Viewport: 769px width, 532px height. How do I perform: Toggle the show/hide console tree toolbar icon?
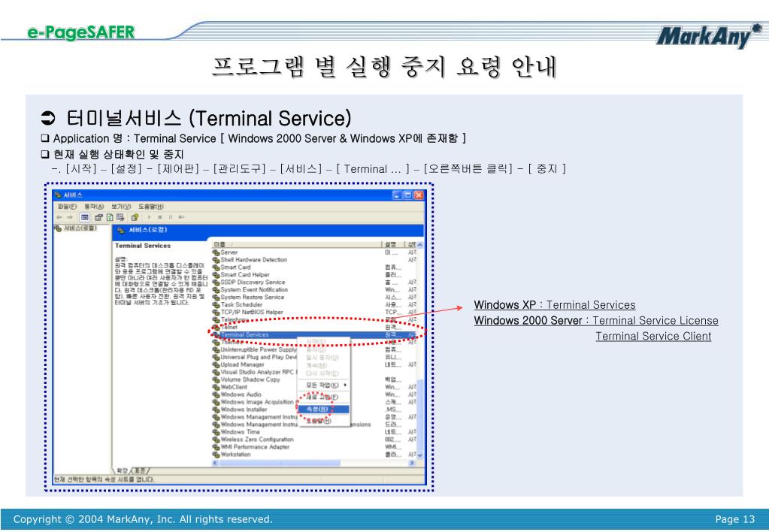[x=84, y=217]
